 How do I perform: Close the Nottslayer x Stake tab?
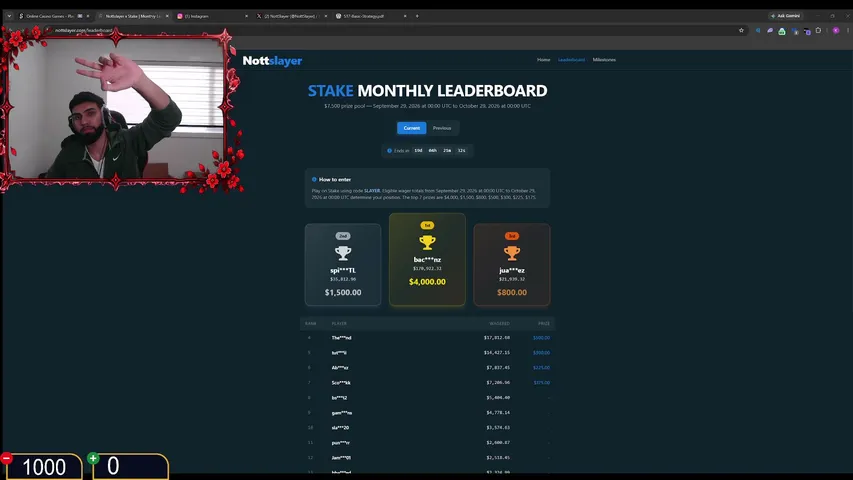coord(167,16)
